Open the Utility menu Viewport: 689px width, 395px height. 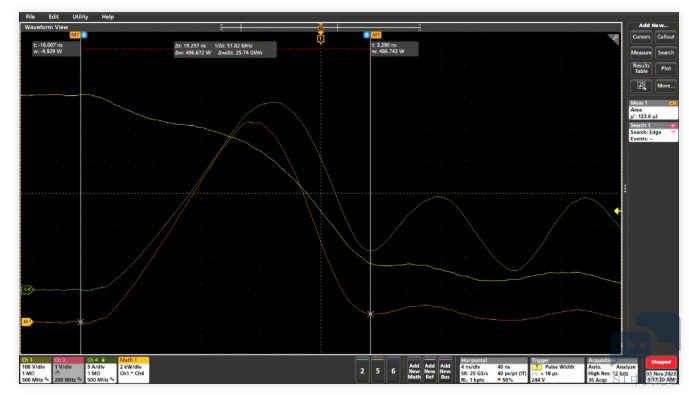pyautogui.click(x=80, y=17)
